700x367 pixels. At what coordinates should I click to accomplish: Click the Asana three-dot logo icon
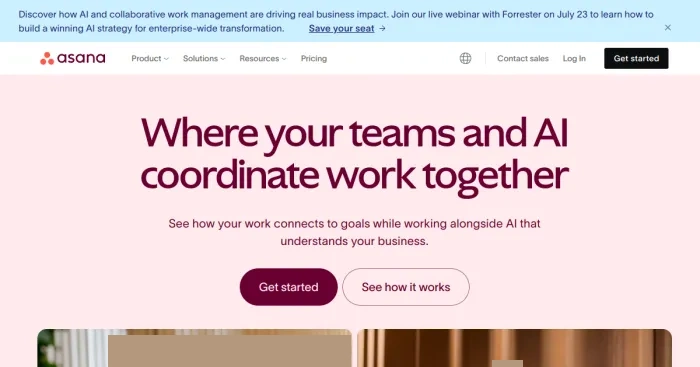pyautogui.click(x=47, y=58)
